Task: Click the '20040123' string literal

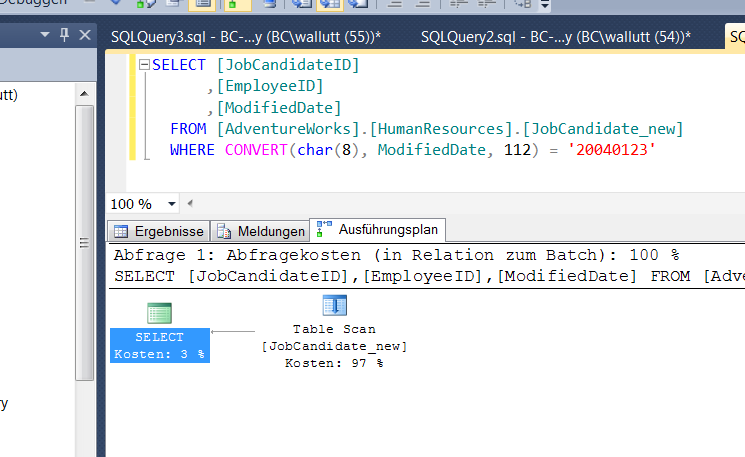Action: click(611, 150)
